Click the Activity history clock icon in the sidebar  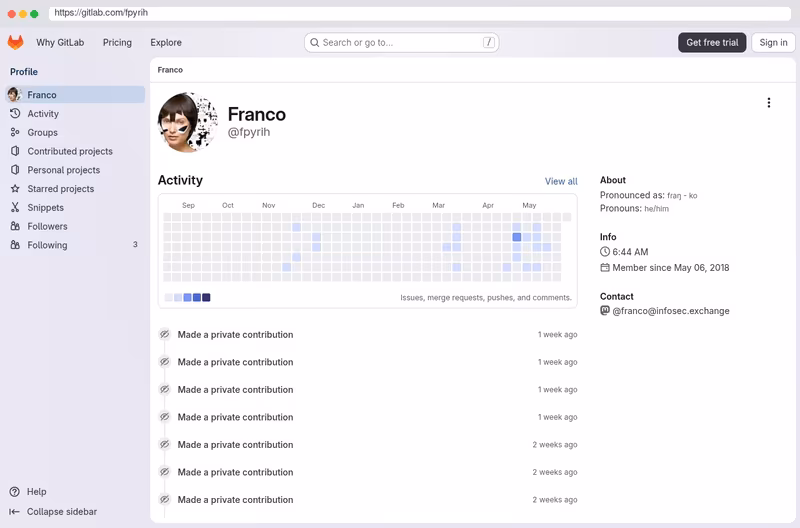[x=15, y=113]
